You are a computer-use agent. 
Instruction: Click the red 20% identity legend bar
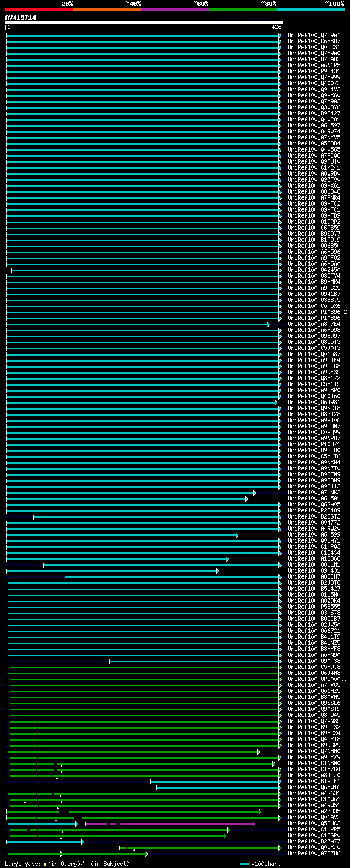[x=39, y=10]
